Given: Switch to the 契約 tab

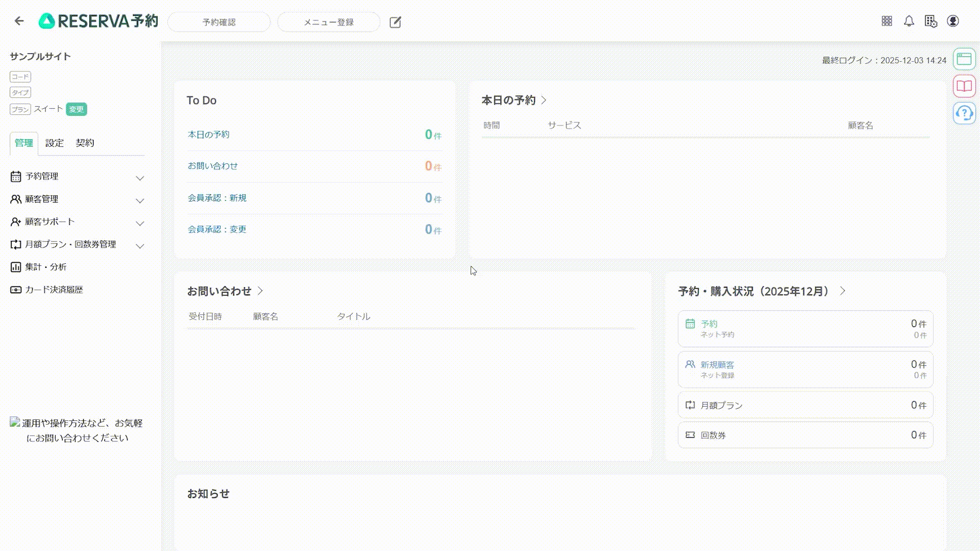Looking at the screenshot, I should (x=85, y=143).
